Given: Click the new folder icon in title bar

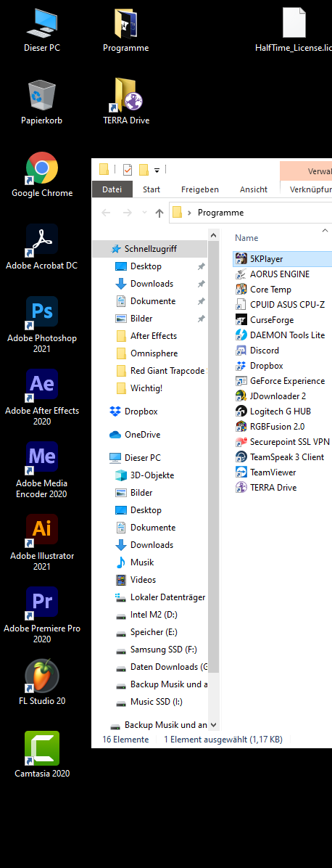Looking at the screenshot, I should (144, 169).
